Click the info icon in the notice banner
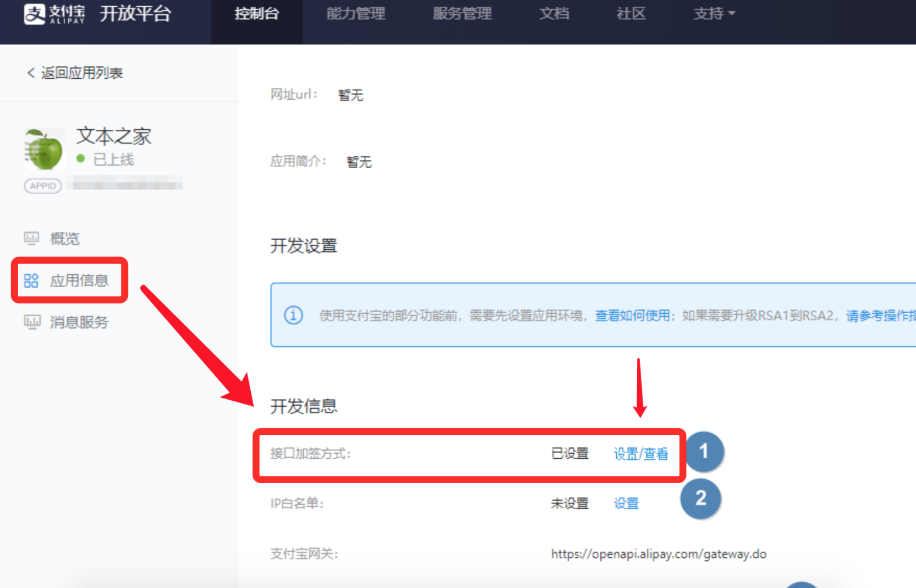The height and width of the screenshot is (588, 916). pyautogui.click(x=293, y=315)
